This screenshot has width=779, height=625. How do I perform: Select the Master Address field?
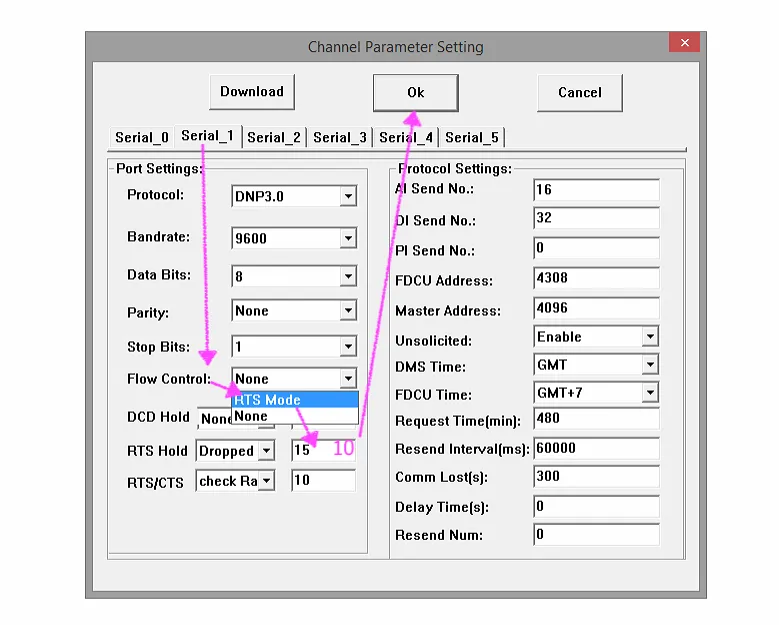coord(597,308)
